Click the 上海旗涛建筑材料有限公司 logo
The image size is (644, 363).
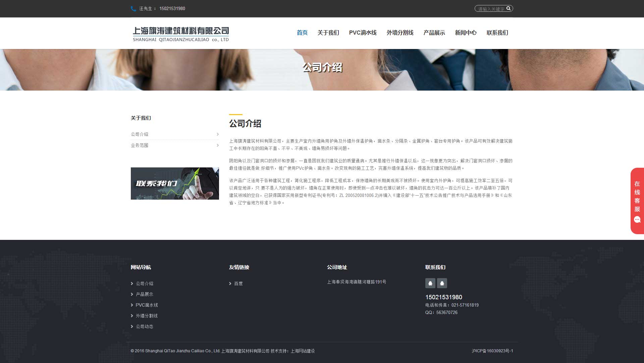[181, 34]
